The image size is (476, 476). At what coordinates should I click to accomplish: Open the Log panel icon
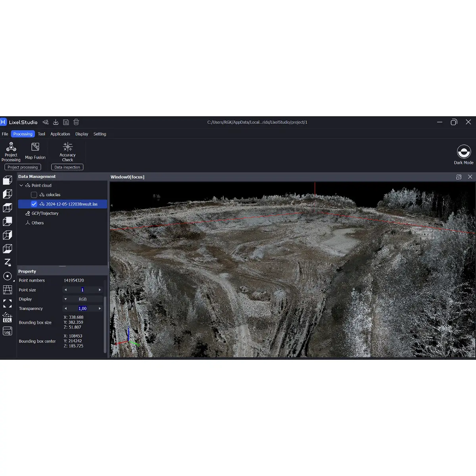7,332
